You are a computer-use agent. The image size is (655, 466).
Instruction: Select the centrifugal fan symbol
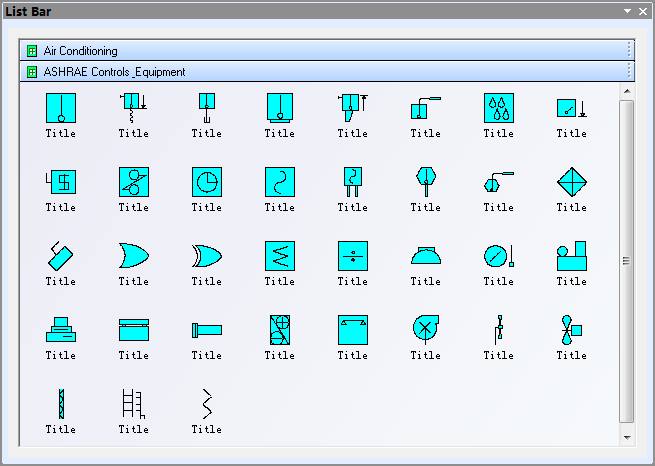pyautogui.click(x=425, y=329)
